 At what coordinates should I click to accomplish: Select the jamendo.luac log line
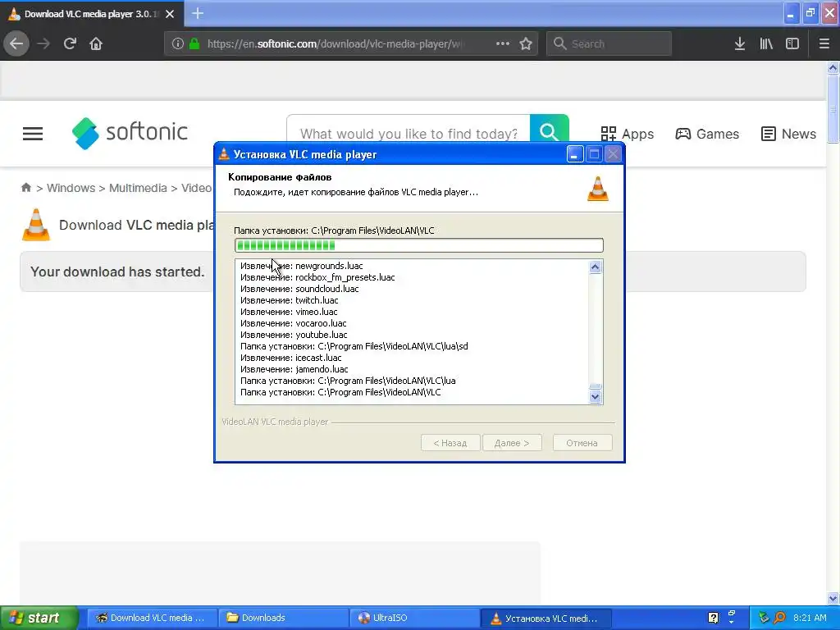tap(294, 369)
